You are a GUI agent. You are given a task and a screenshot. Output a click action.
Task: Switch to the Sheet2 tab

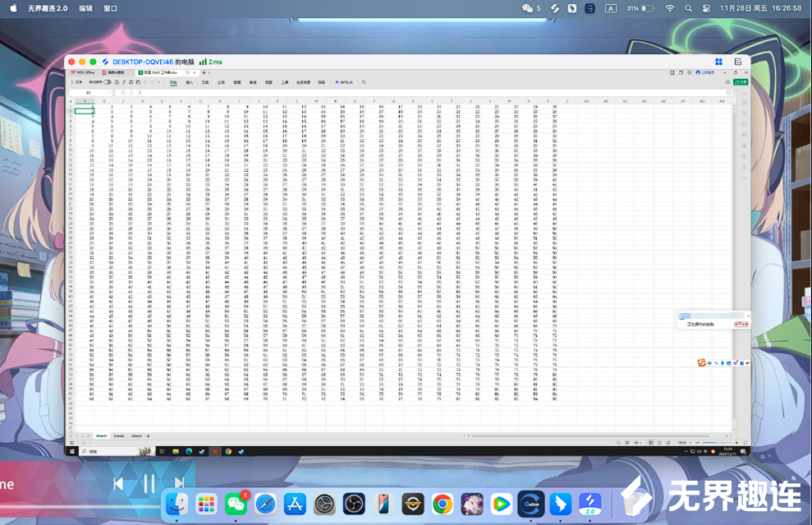coord(119,435)
